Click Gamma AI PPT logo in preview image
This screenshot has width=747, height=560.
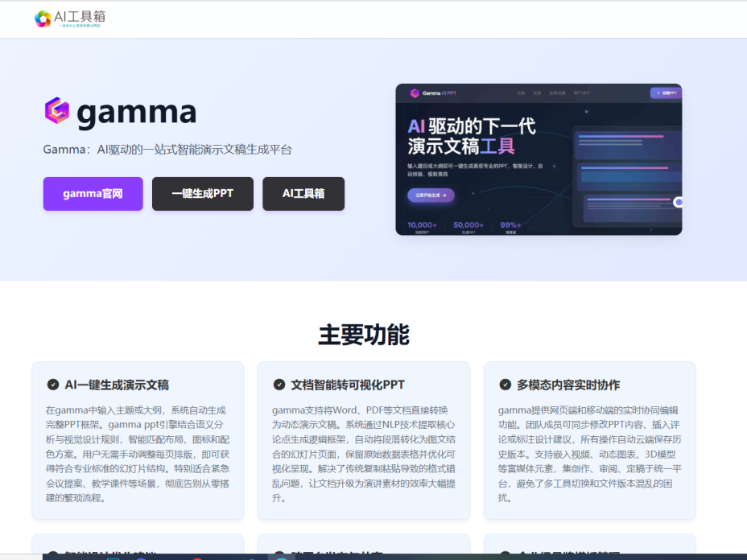click(x=415, y=93)
